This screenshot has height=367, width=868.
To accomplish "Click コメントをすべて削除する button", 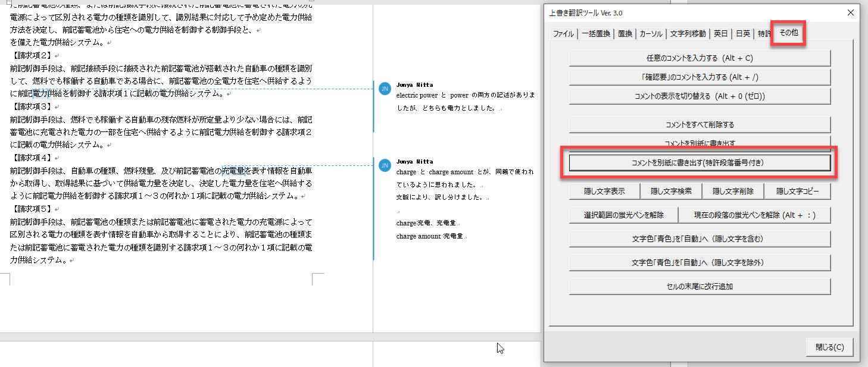I will (x=700, y=125).
